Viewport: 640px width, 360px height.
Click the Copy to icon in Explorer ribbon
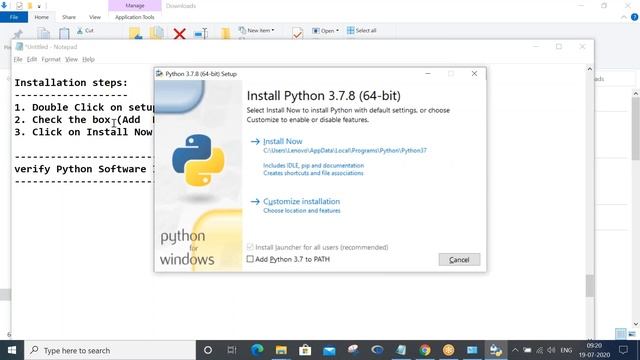click(x=157, y=33)
